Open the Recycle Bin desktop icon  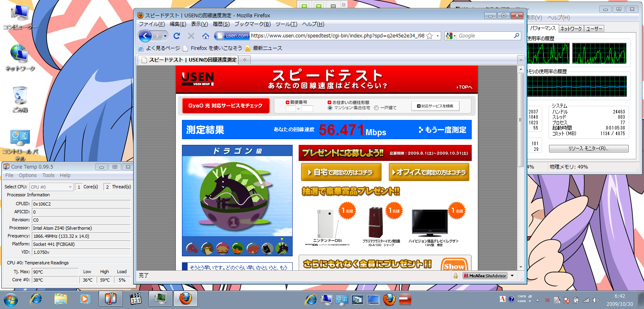tap(20, 97)
